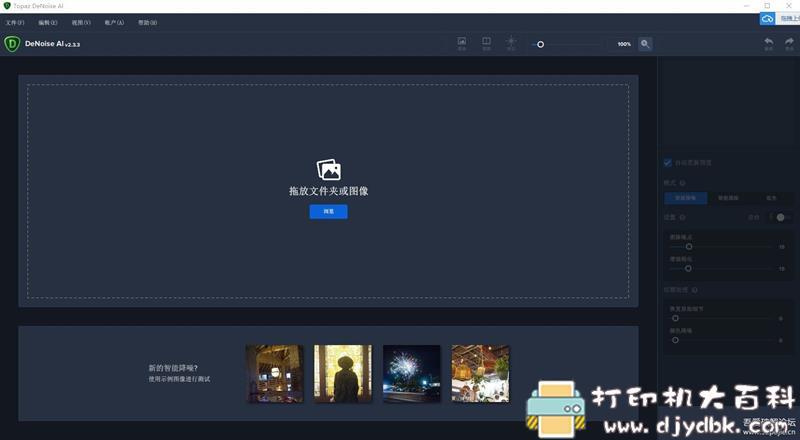Toggle the auto settings switch

[779, 217]
